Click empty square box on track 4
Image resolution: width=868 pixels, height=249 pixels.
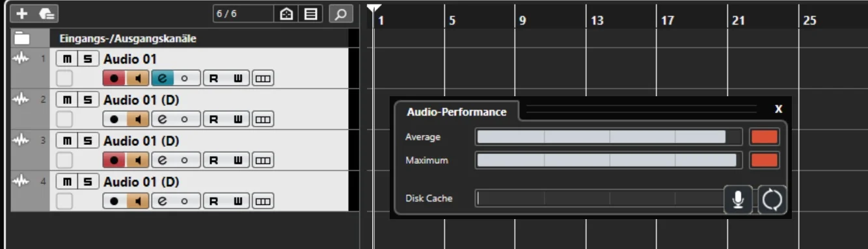pos(64,201)
